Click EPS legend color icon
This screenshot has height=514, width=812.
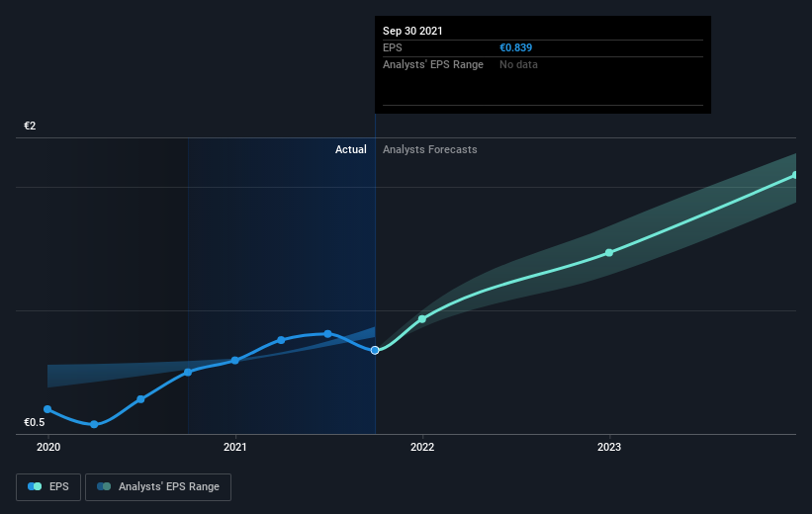pyautogui.click(x=35, y=486)
